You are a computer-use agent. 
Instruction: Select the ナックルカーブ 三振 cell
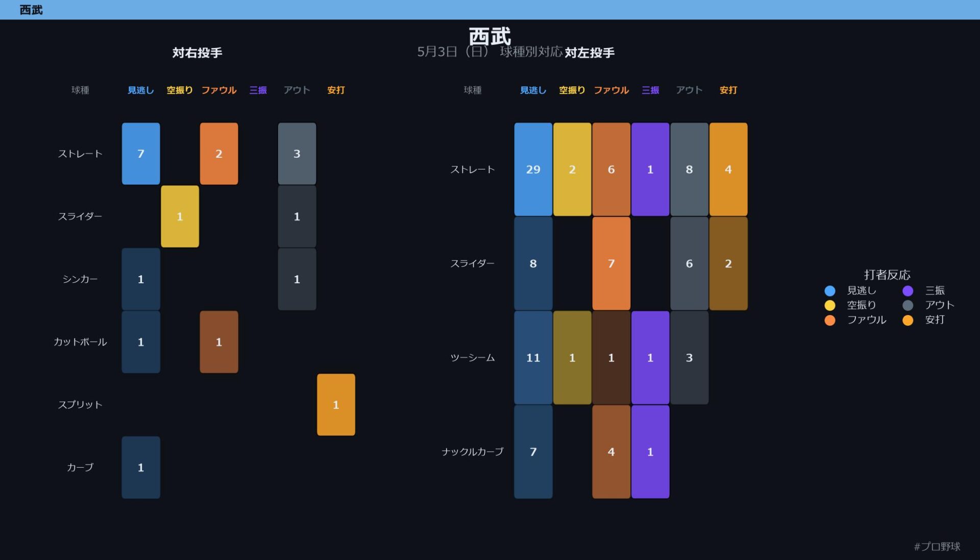650,452
